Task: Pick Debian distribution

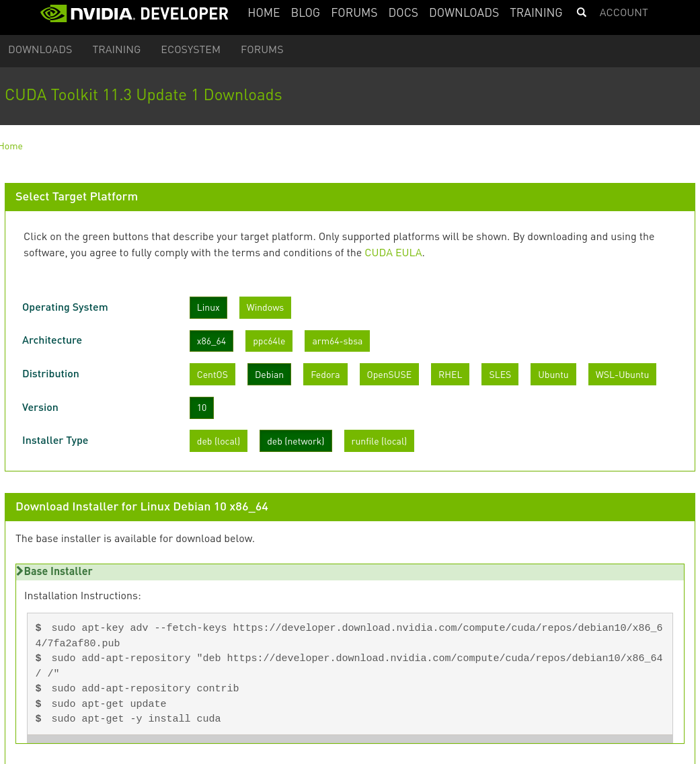Action: (x=270, y=374)
